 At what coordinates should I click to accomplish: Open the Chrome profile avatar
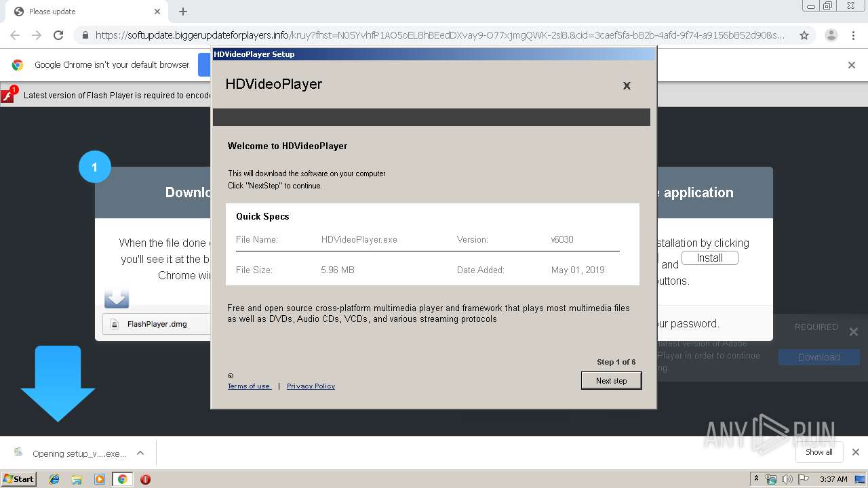(x=831, y=35)
